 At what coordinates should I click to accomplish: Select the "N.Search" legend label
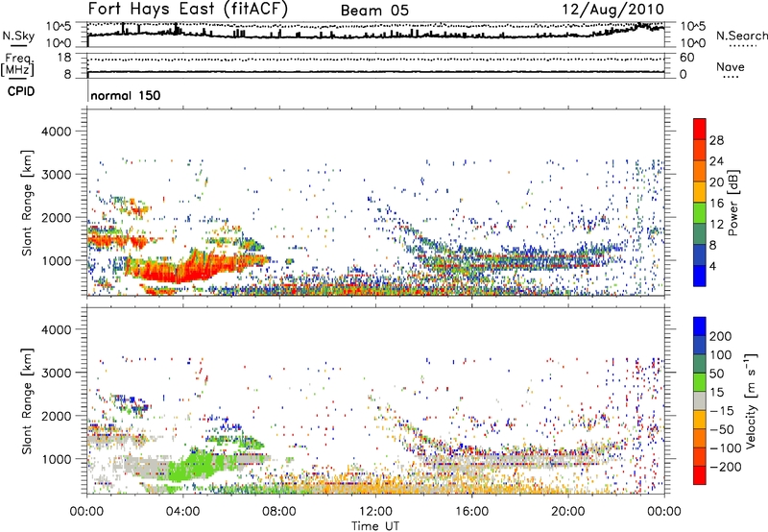coord(742,36)
